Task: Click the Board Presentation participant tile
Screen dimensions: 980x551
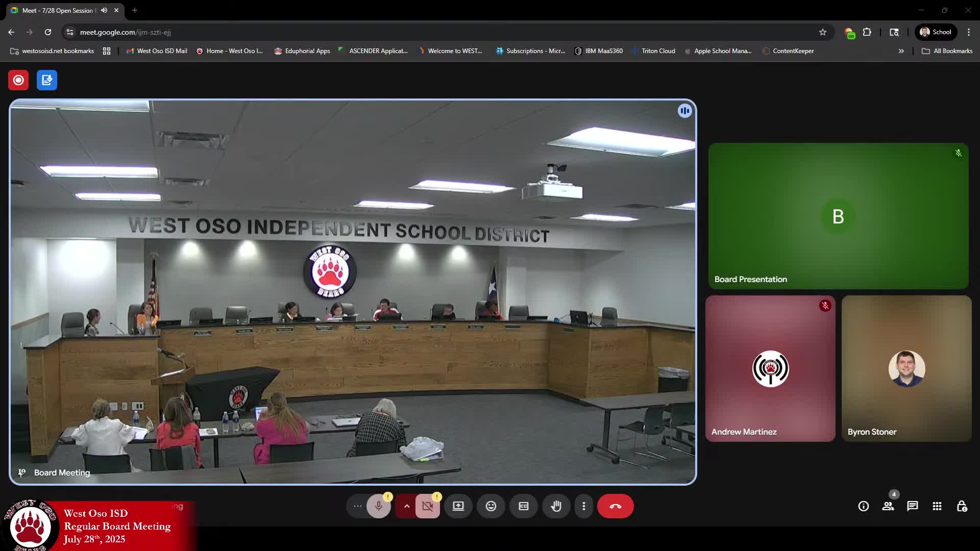Action: (x=838, y=216)
